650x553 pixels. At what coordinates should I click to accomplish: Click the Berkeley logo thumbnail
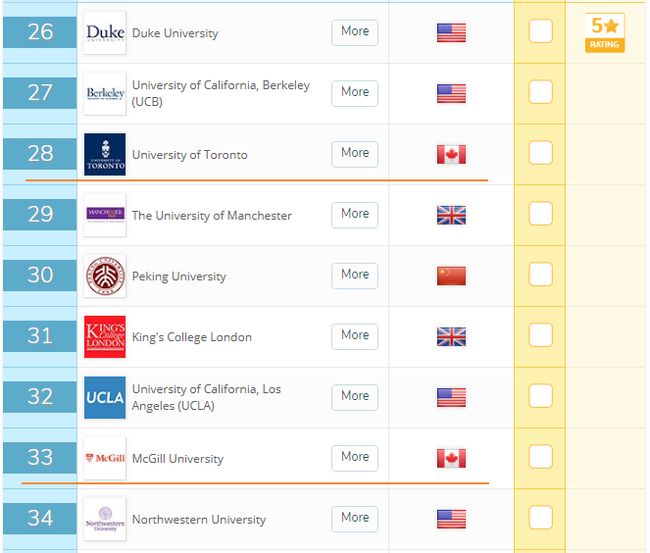105,93
